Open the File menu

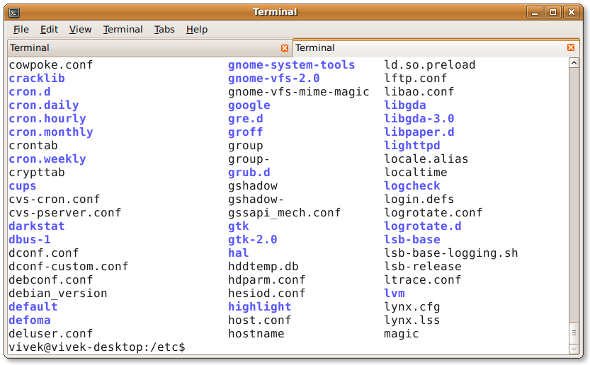(x=21, y=29)
